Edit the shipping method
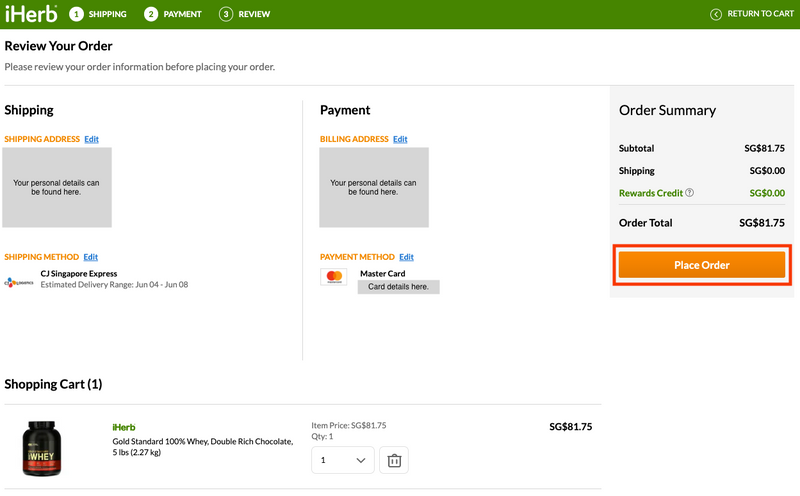This screenshot has width=800, height=496. [90, 257]
